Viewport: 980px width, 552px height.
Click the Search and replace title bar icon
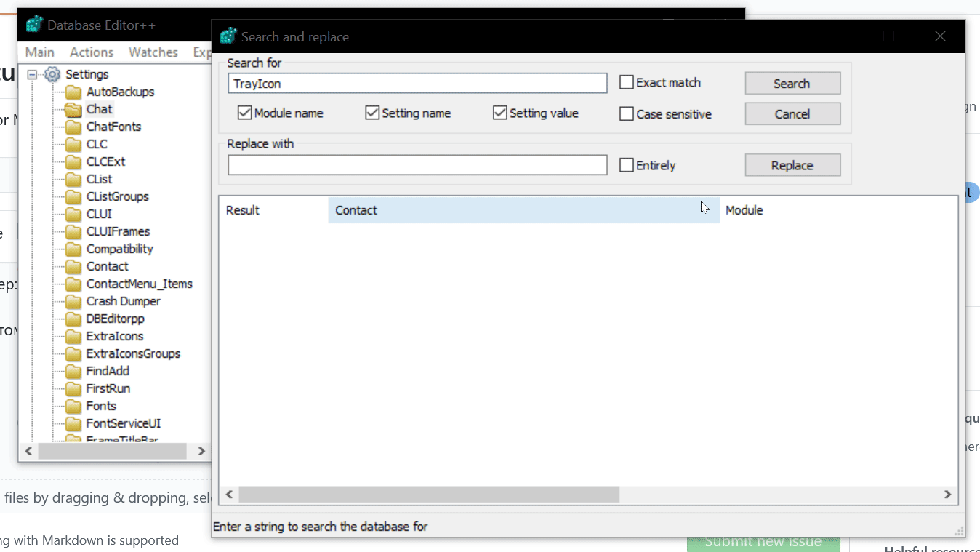[228, 36]
